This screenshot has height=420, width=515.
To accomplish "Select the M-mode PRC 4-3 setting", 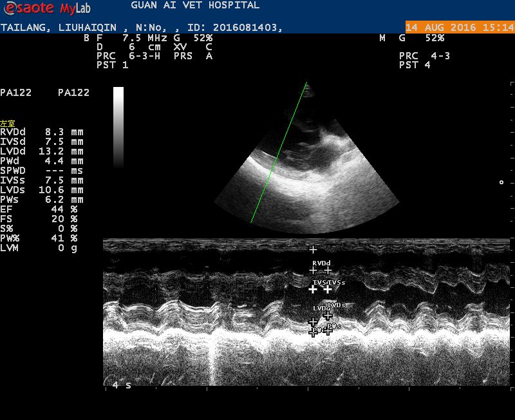I will 424,56.
